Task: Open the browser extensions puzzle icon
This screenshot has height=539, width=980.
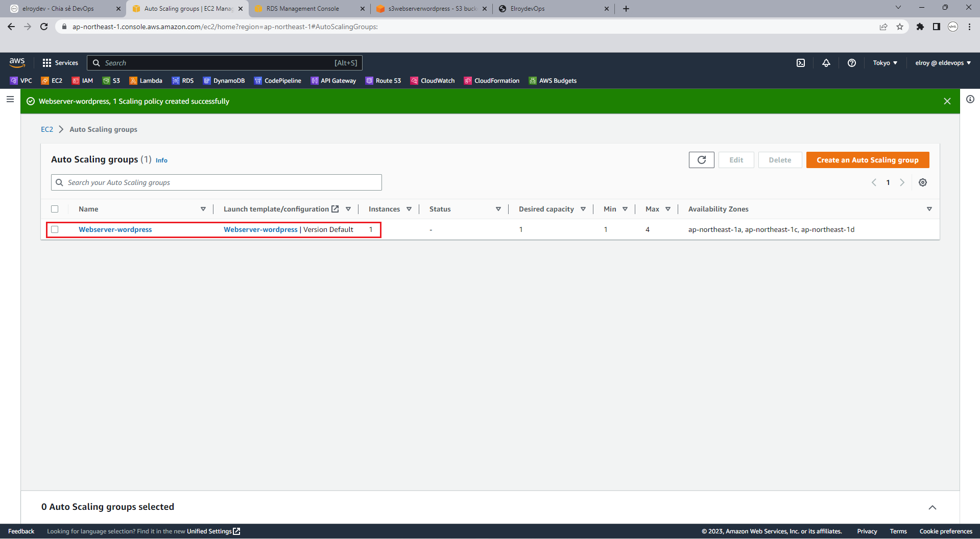Action: [920, 27]
